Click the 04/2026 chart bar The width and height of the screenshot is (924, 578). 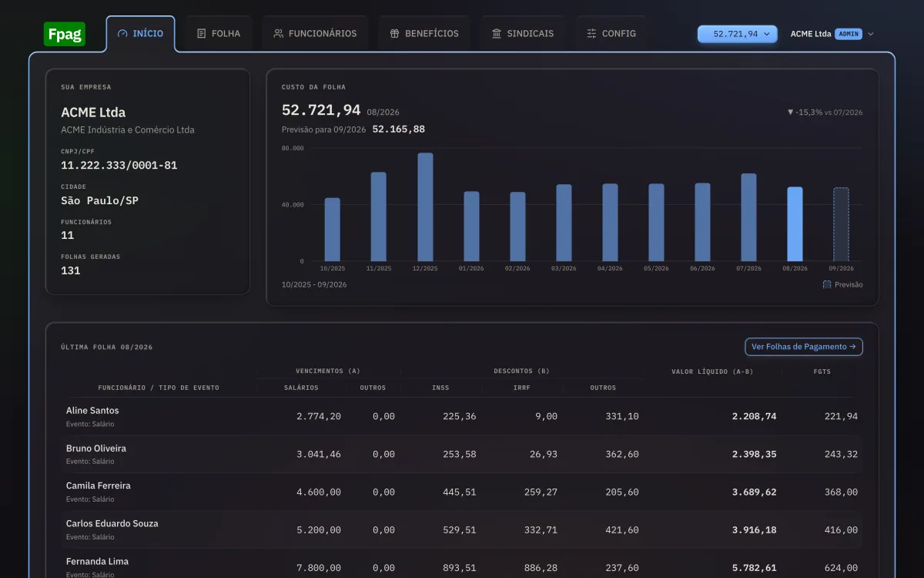(610, 223)
